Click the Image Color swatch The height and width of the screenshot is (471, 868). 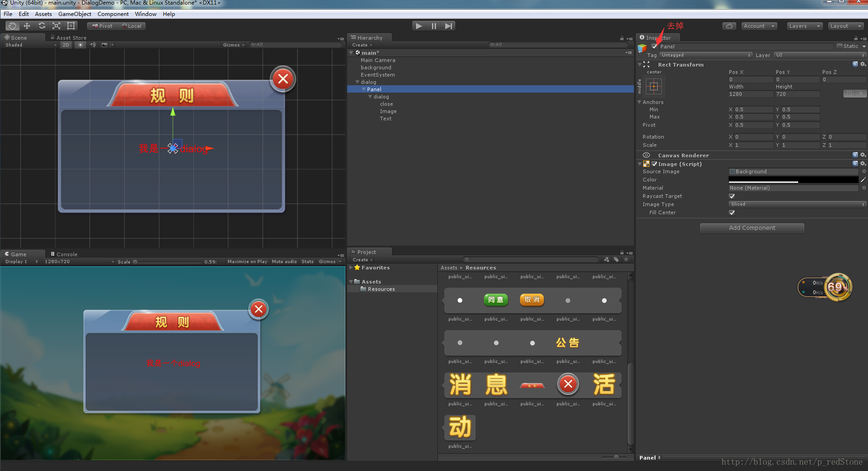tap(793, 180)
